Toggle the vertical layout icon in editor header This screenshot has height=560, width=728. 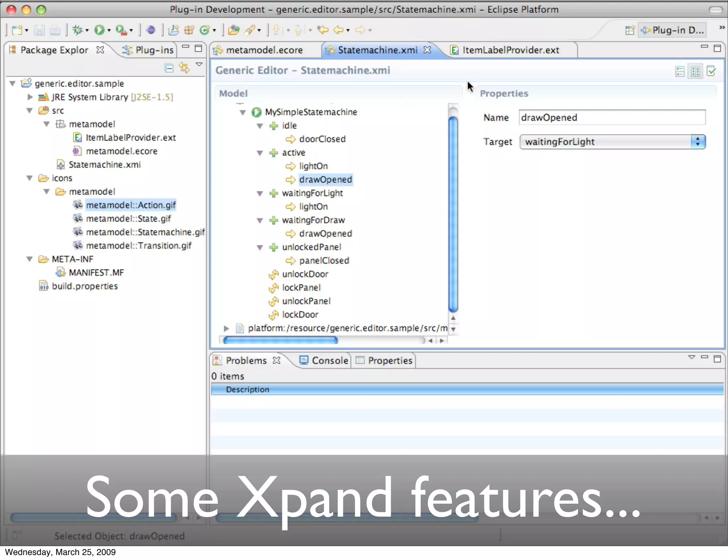pos(696,71)
